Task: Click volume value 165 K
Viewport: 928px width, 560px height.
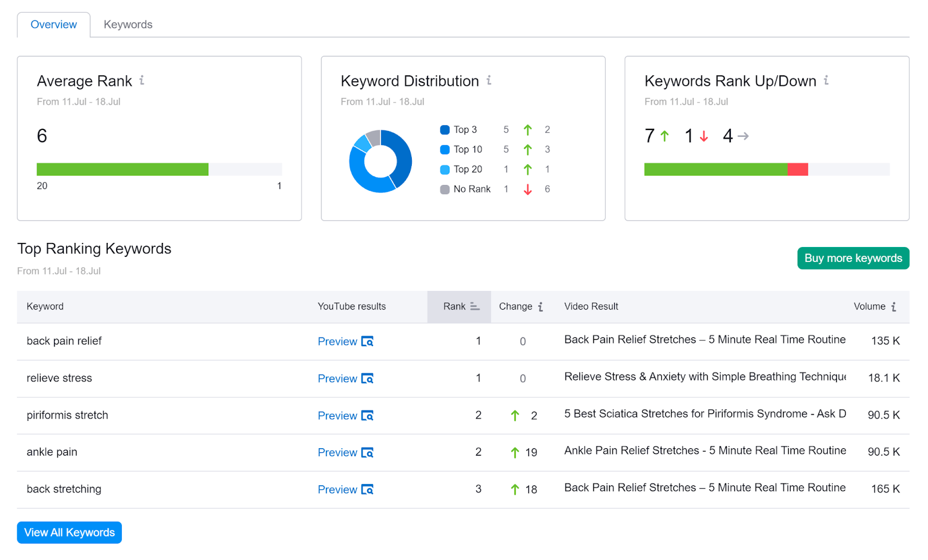Action: [886, 489]
